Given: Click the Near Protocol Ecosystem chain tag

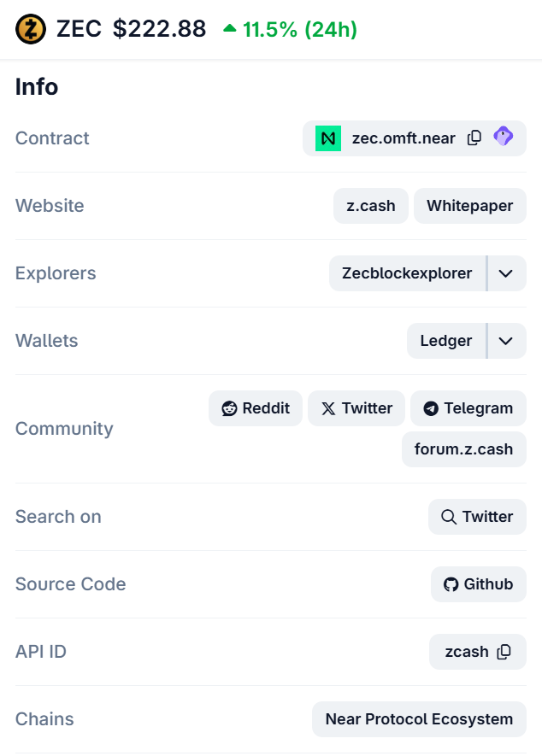Looking at the screenshot, I should pyautogui.click(x=419, y=719).
